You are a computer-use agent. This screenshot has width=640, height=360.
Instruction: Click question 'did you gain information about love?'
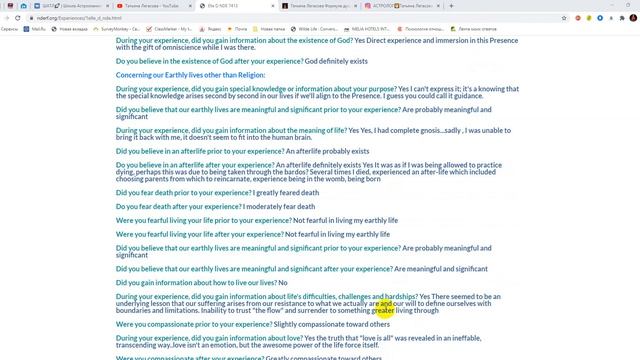click(x=247, y=338)
